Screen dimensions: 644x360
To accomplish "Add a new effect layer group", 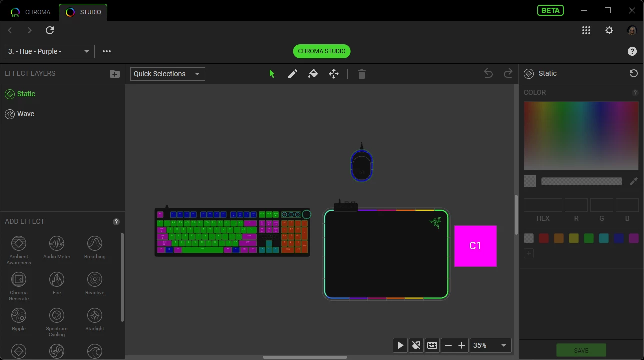I will (x=115, y=74).
